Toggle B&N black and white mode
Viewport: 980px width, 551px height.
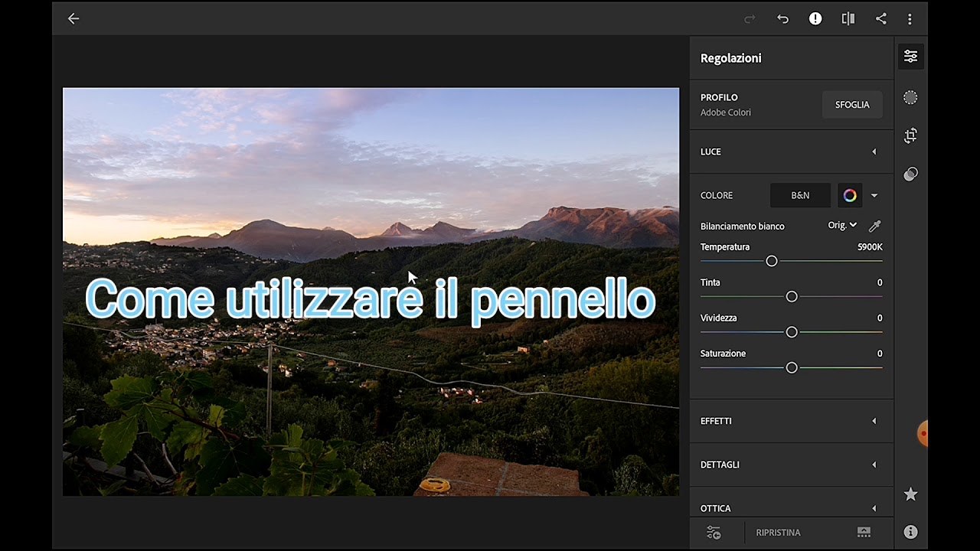(x=800, y=195)
